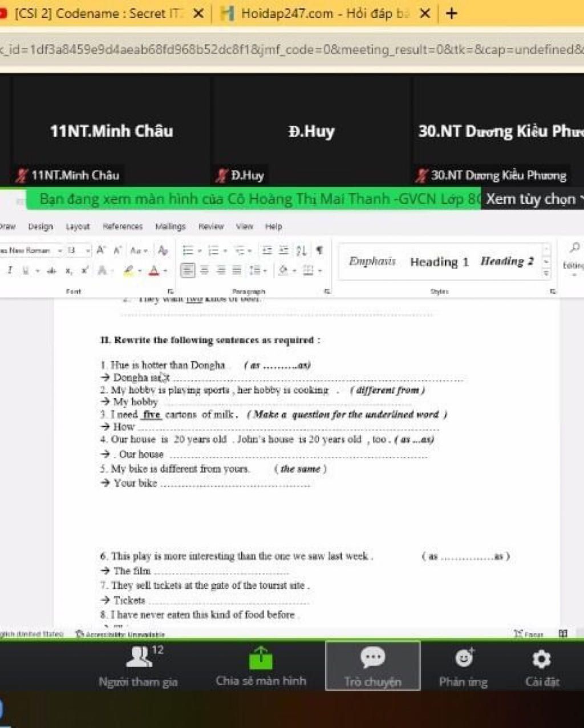Open the font name dropdown arrow
584x728 pixels.
coord(60,250)
